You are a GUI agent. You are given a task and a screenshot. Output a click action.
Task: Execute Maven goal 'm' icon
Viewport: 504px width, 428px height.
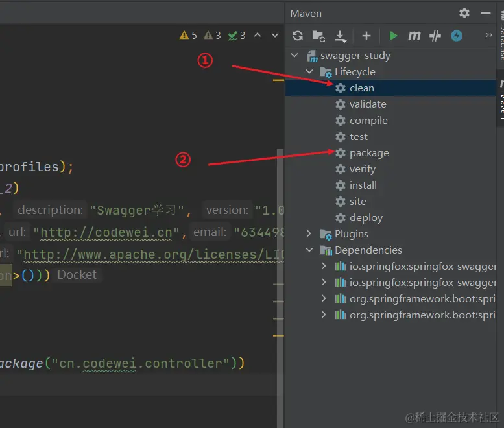[x=414, y=36]
